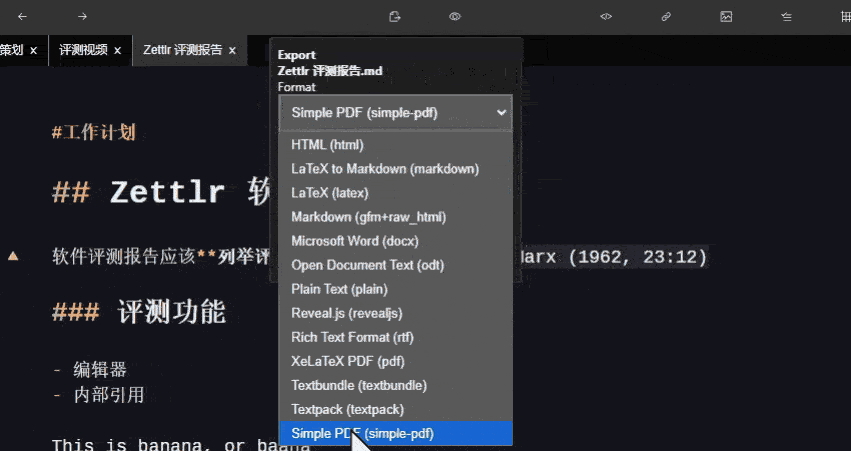Select Rich Text Format (rtf) option
Screen dimensions: 851x451
[x=396, y=337]
